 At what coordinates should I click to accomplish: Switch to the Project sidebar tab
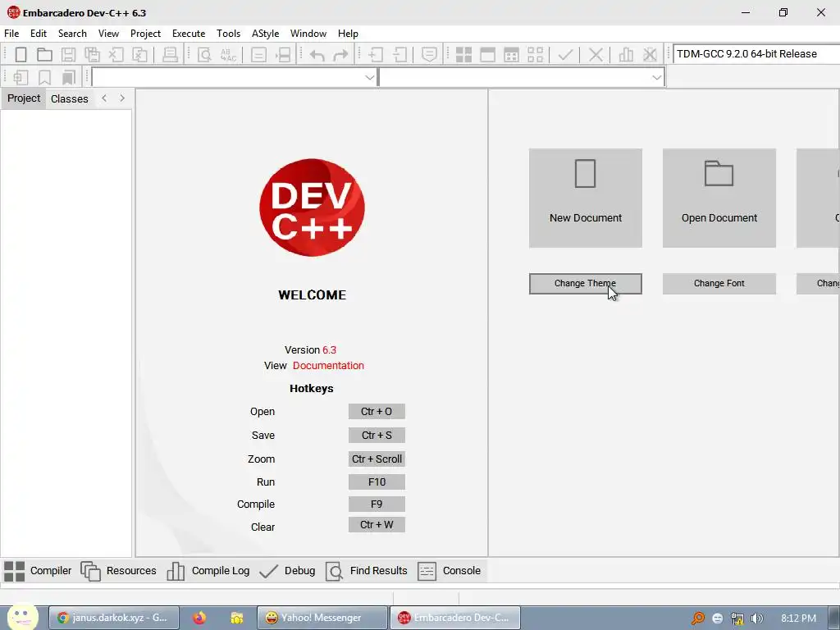(x=24, y=98)
